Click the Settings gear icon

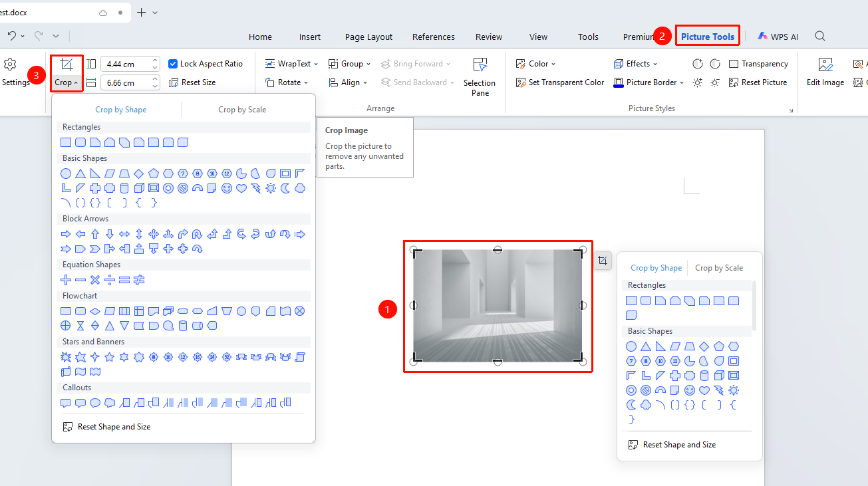(10, 64)
